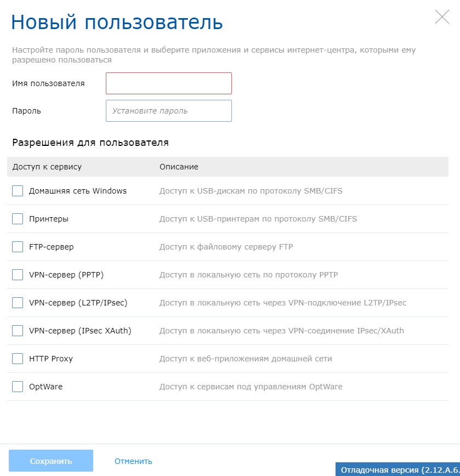Click the Отменить link
460x476 pixels.
pos(133,461)
